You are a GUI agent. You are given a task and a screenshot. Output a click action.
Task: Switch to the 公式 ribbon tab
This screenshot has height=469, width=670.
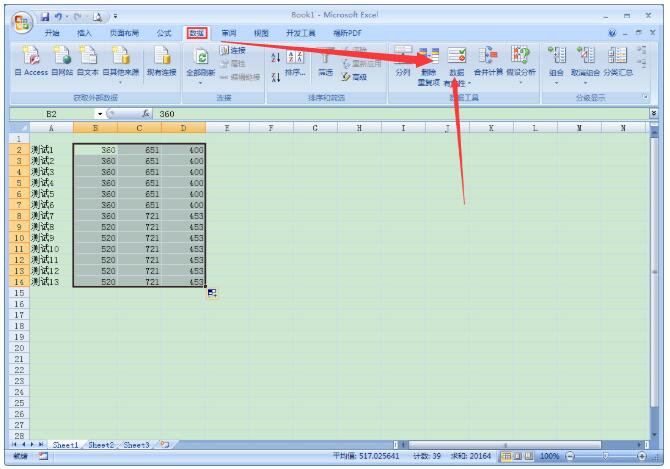click(x=164, y=33)
